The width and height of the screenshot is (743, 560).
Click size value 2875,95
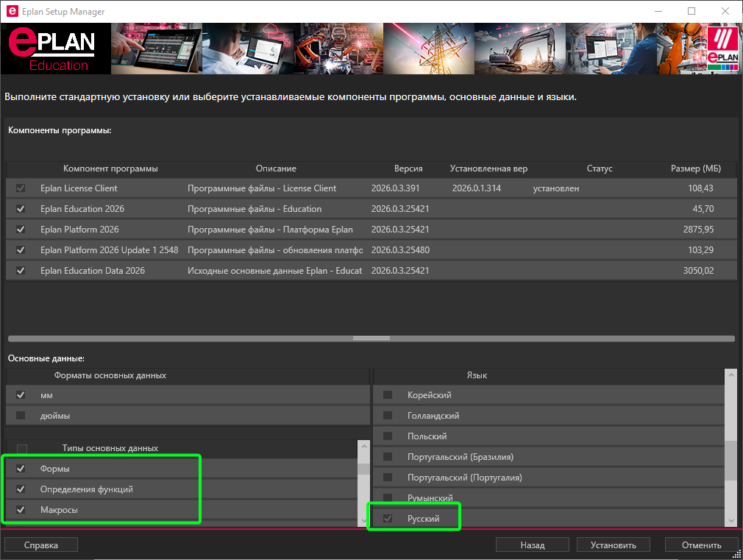click(x=698, y=230)
